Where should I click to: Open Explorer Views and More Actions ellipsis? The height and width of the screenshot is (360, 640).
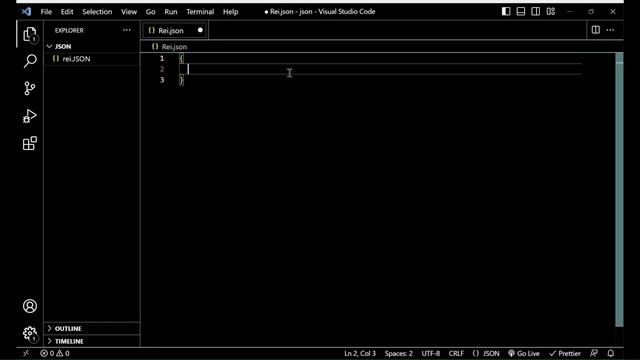[127, 30]
